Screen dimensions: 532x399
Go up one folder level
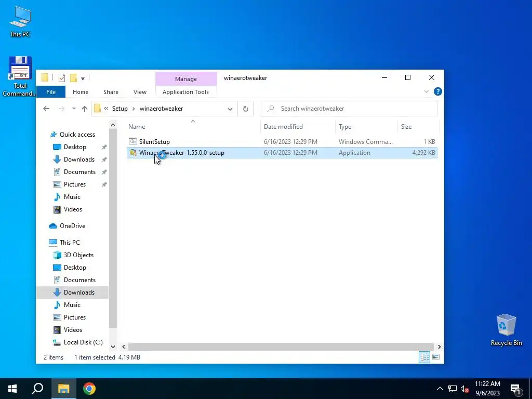tap(85, 109)
